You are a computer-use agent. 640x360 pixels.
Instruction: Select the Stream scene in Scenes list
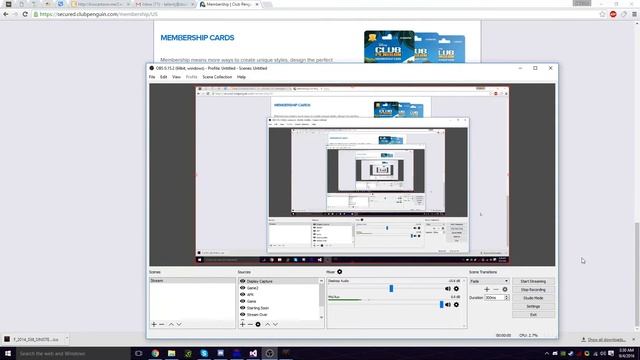click(x=192, y=281)
